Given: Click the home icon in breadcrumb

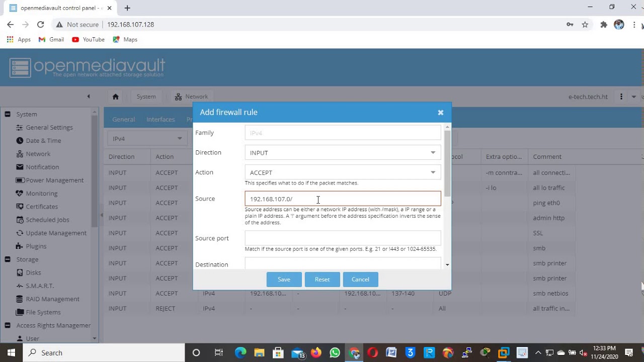Looking at the screenshot, I should (x=115, y=97).
